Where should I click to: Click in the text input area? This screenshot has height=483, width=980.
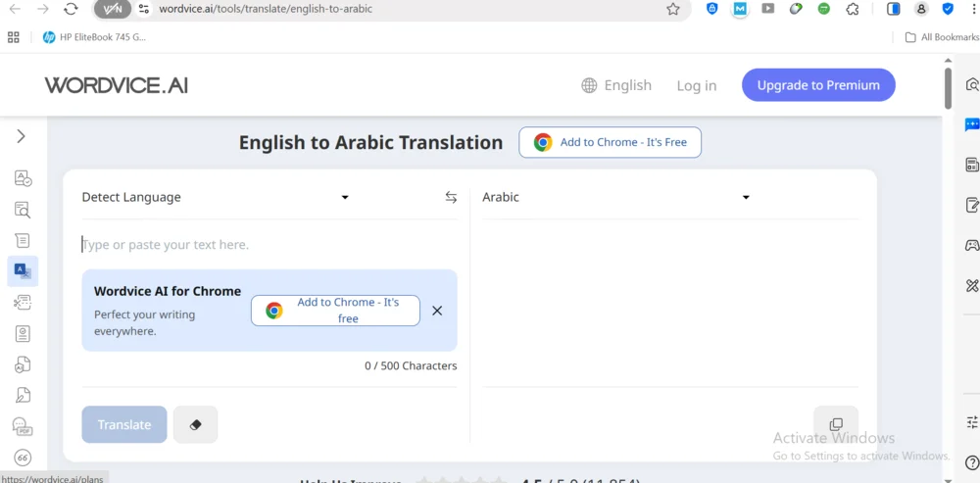(x=269, y=244)
